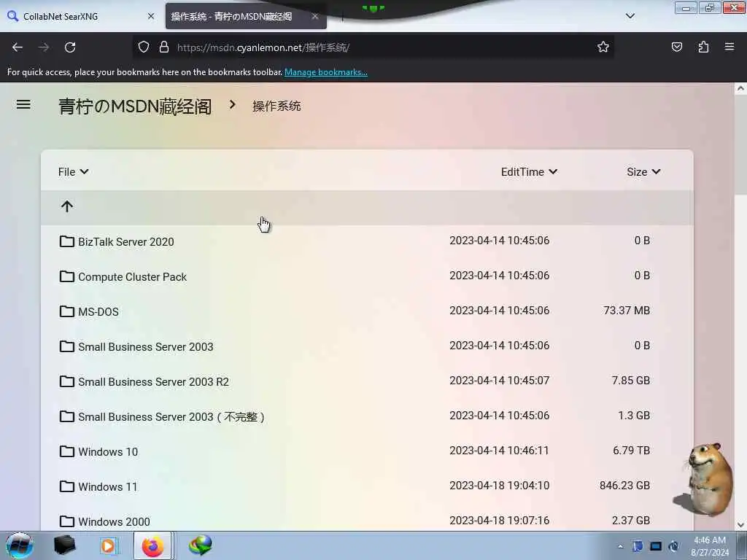Click the 2023-04-18 19:07:16 edit time
This screenshot has height=560, width=747.
[499, 521]
